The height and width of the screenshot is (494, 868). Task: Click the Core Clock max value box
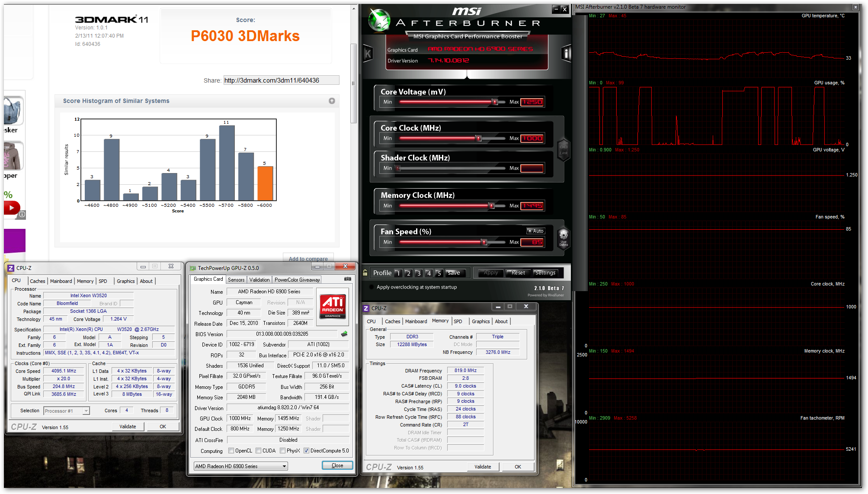click(532, 138)
